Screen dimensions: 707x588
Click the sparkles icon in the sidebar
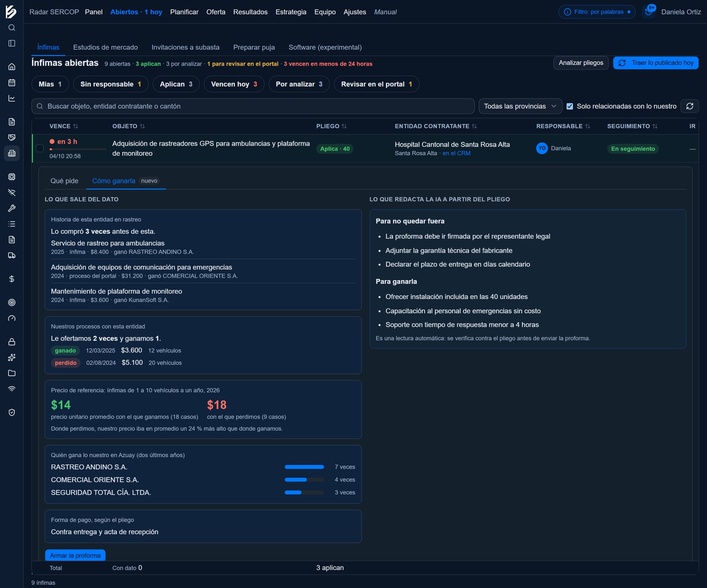coord(12,358)
